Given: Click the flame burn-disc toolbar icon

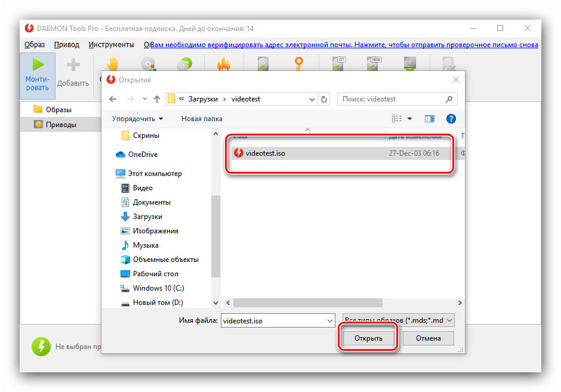Looking at the screenshot, I should point(224,64).
